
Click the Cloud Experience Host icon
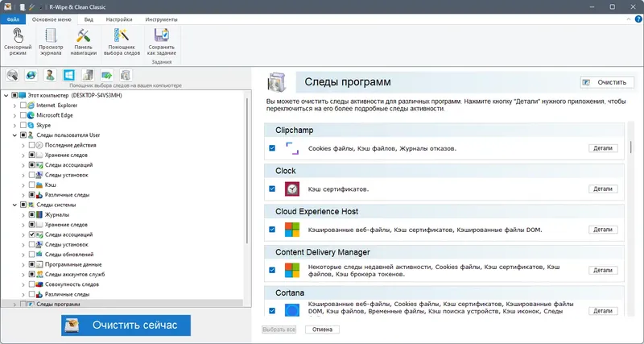click(292, 230)
